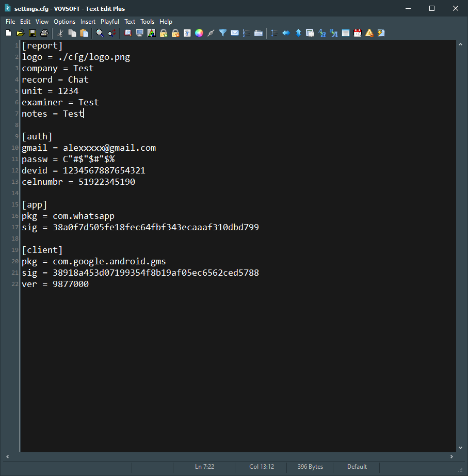Image resolution: width=468 pixels, height=476 pixels.
Task: Click the 'pkg = com.whatsapp' line
Action: pos(68,216)
